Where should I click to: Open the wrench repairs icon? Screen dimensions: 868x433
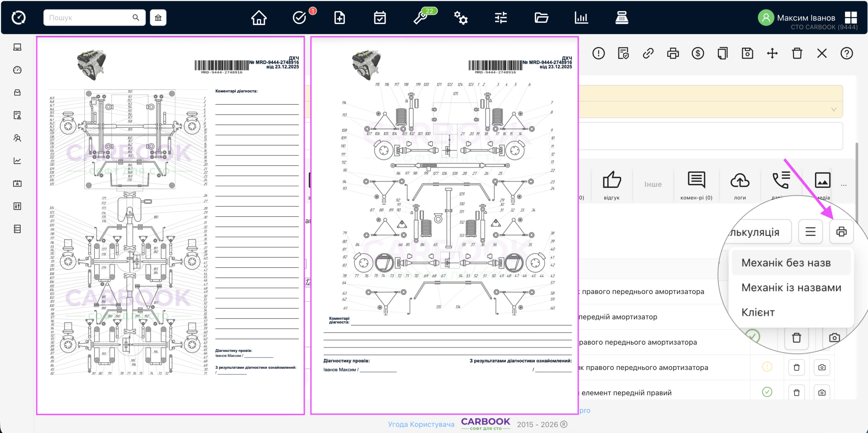coord(420,18)
